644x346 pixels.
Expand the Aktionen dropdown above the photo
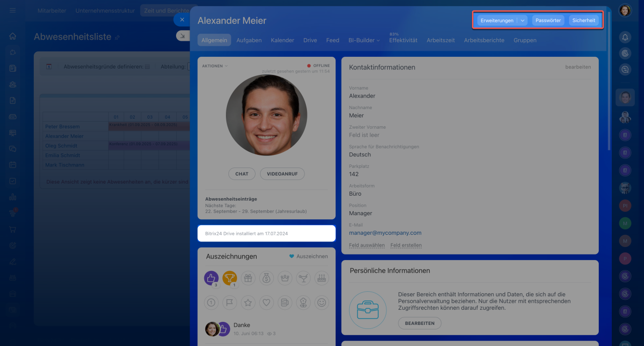tap(215, 66)
